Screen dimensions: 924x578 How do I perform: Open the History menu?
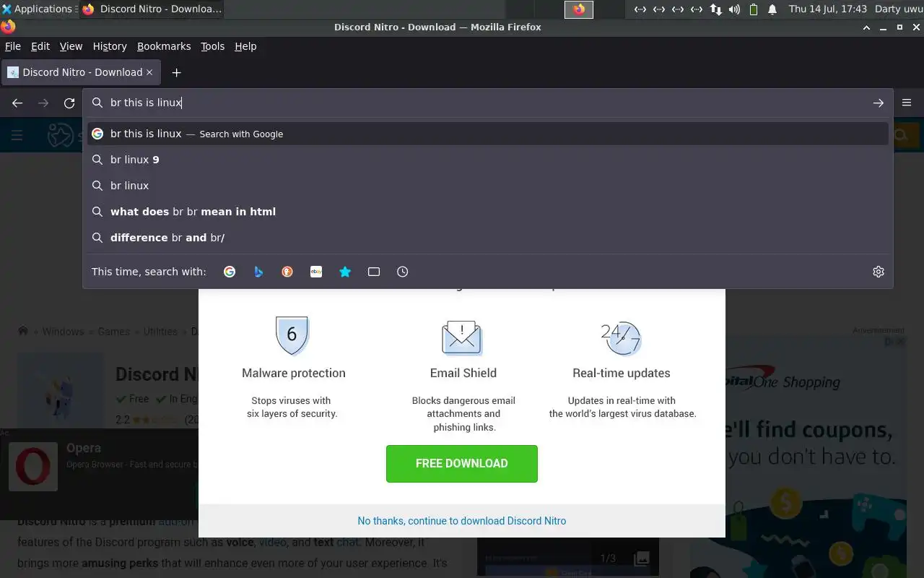(x=110, y=46)
